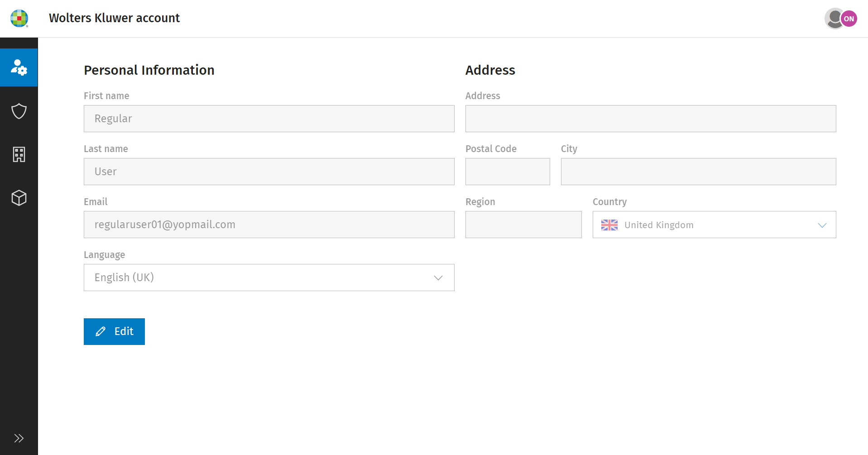The width and height of the screenshot is (868, 455).
Task: Open the security shield sidebar icon
Action: pyautogui.click(x=19, y=111)
